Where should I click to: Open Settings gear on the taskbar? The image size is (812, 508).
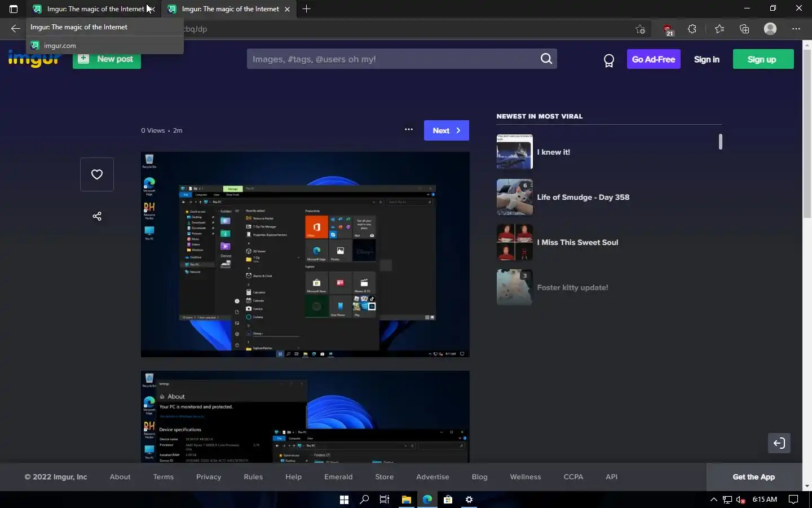469,500
